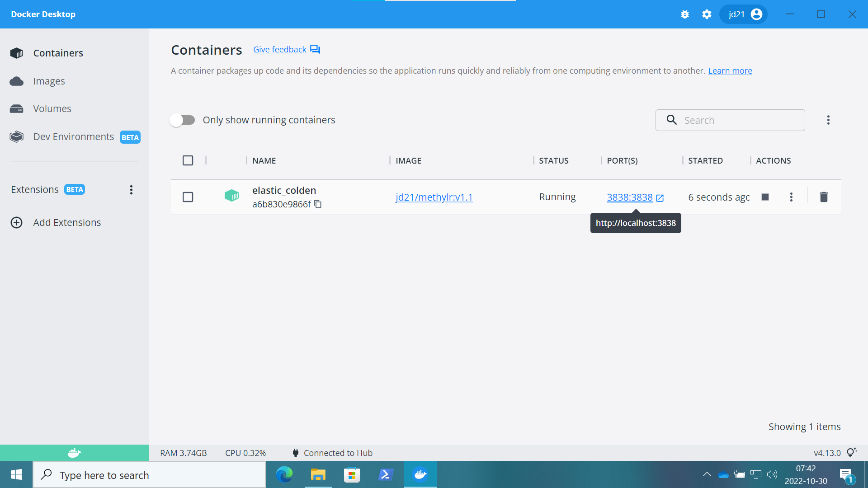868x488 pixels.
Task: Copy container ID a6b830e9866f via the copy icon
Action: tap(318, 204)
